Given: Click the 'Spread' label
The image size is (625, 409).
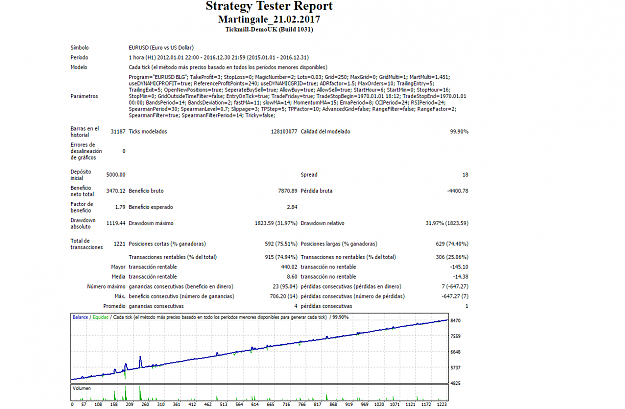Looking at the screenshot, I should click(309, 175).
